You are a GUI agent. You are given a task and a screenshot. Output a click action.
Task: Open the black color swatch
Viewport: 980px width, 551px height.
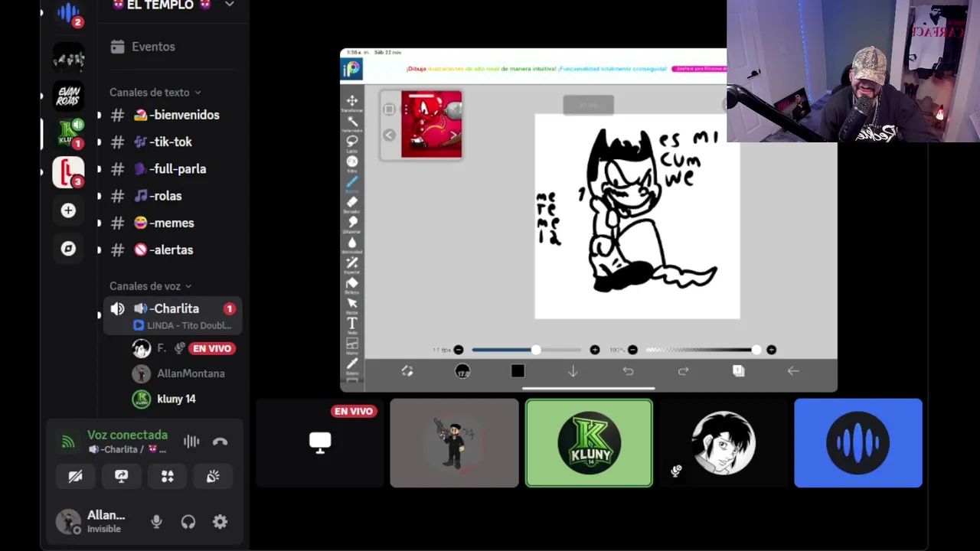[x=518, y=371]
